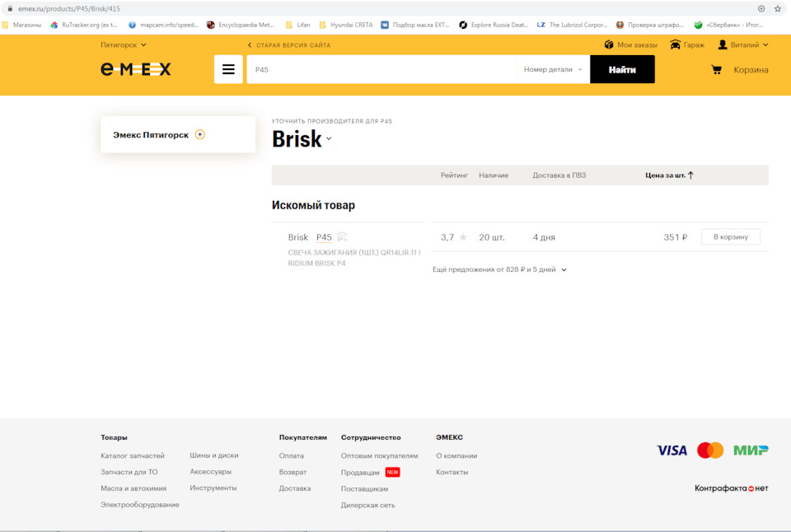791x532 pixels.
Task: Bookmark this page with star icon
Action: click(x=777, y=8)
